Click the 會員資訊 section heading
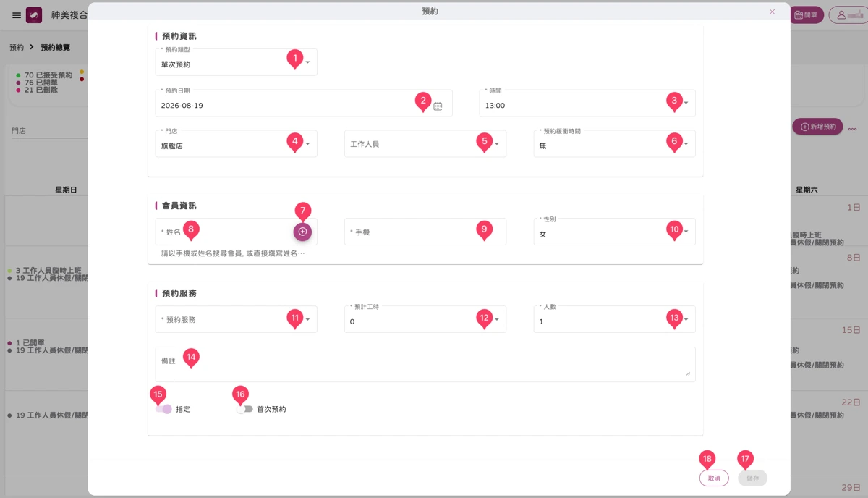Screen dimensions: 868x498 coord(179,206)
